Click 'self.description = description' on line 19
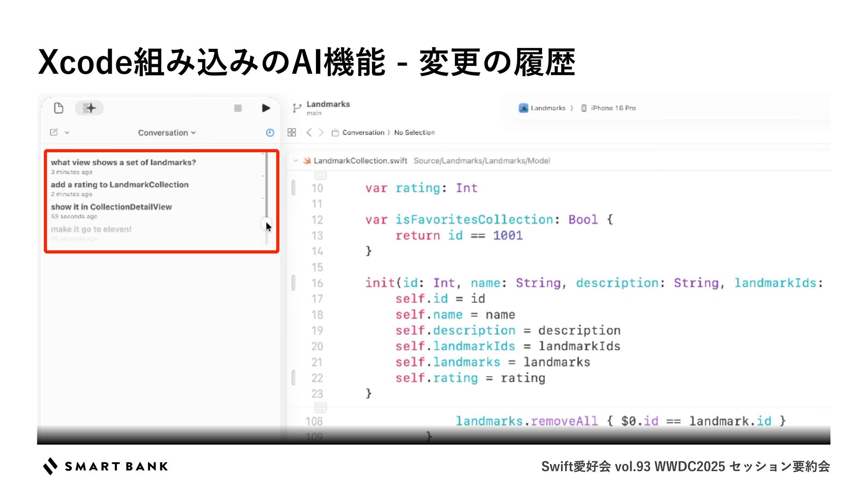 pyautogui.click(x=508, y=330)
